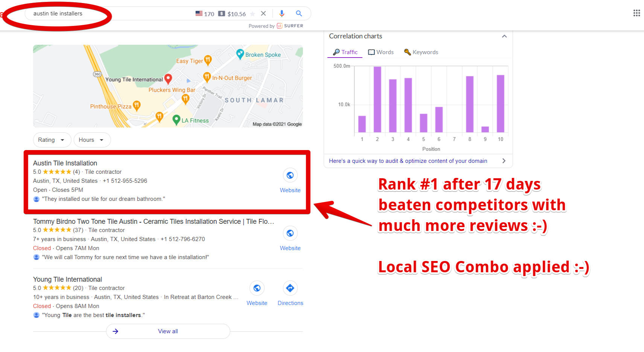Open the Hours filter dropdown
The width and height of the screenshot is (644, 352).
(92, 140)
